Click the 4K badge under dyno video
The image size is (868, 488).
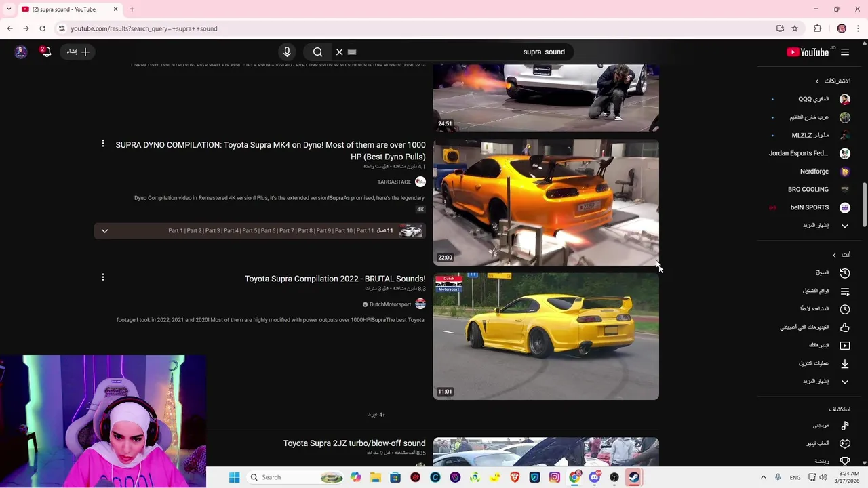[420, 210]
